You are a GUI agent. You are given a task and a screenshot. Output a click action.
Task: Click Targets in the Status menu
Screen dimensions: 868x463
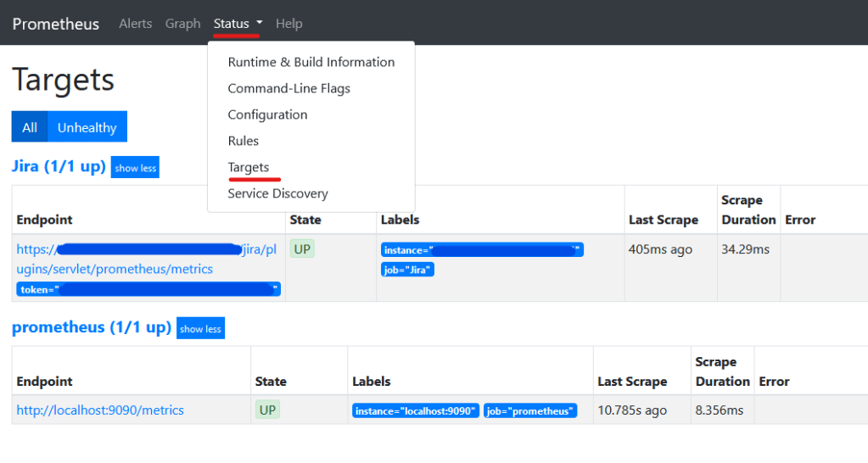tap(248, 167)
